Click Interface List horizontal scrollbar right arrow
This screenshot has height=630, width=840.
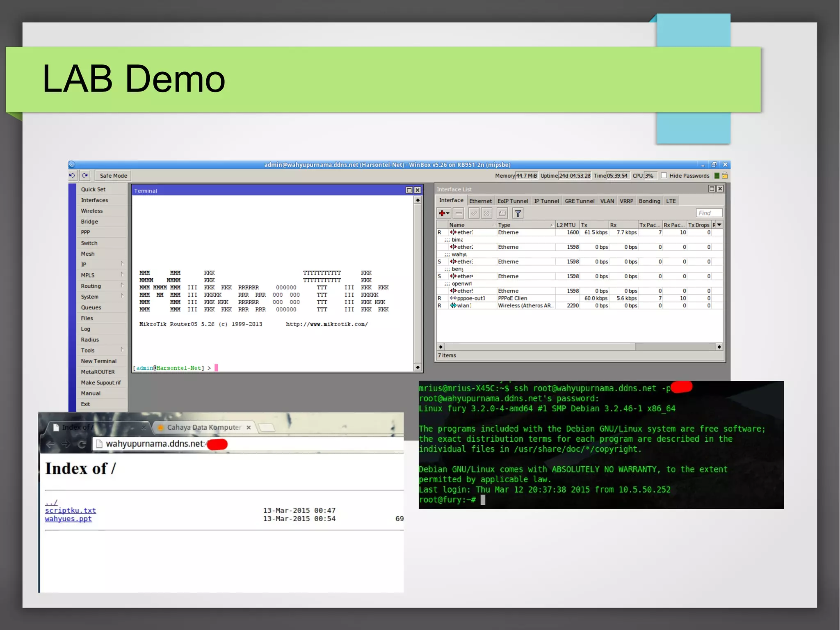[x=719, y=347]
